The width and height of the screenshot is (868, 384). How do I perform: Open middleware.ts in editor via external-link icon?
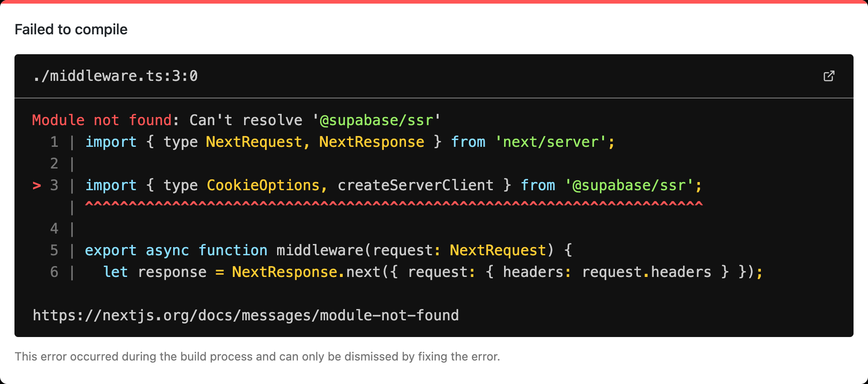[829, 76]
